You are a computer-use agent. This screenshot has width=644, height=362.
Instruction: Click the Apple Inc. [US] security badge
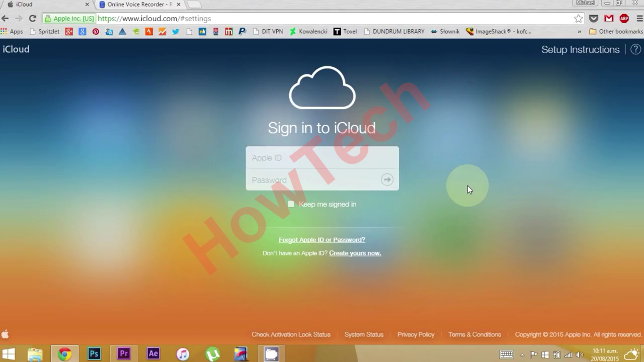coord(69,19)
